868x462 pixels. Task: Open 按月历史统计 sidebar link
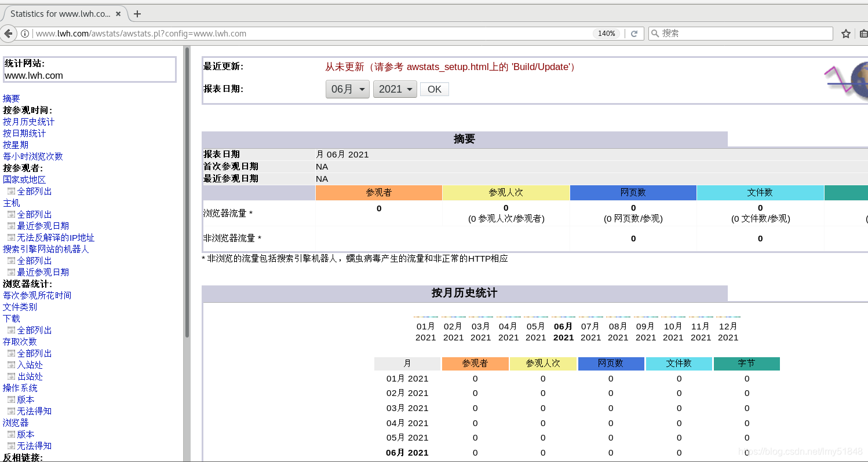point(29,122)
